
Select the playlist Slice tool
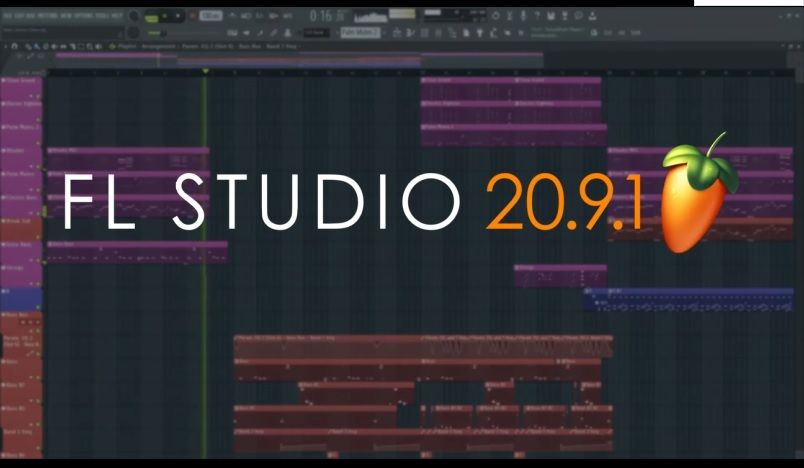(x=72, y=46)
